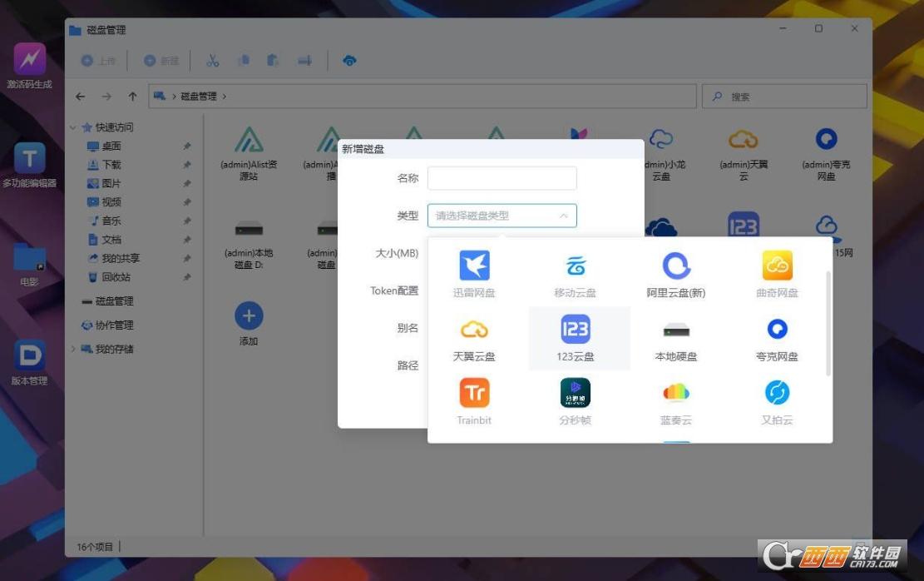Viewport: 924px width, 581px height.
Task: Click the 上传 upload button
Action: [x=98, y=61]
